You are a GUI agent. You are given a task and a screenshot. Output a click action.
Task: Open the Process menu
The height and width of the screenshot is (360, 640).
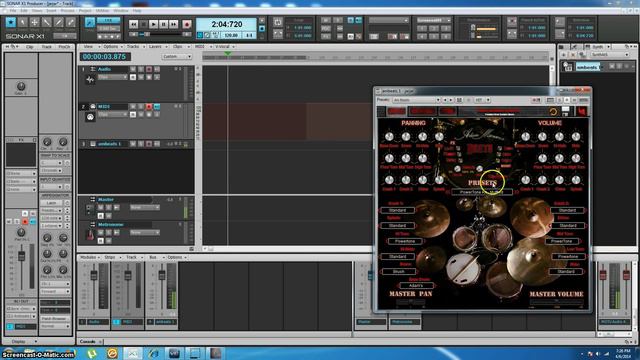click(68, 11)
